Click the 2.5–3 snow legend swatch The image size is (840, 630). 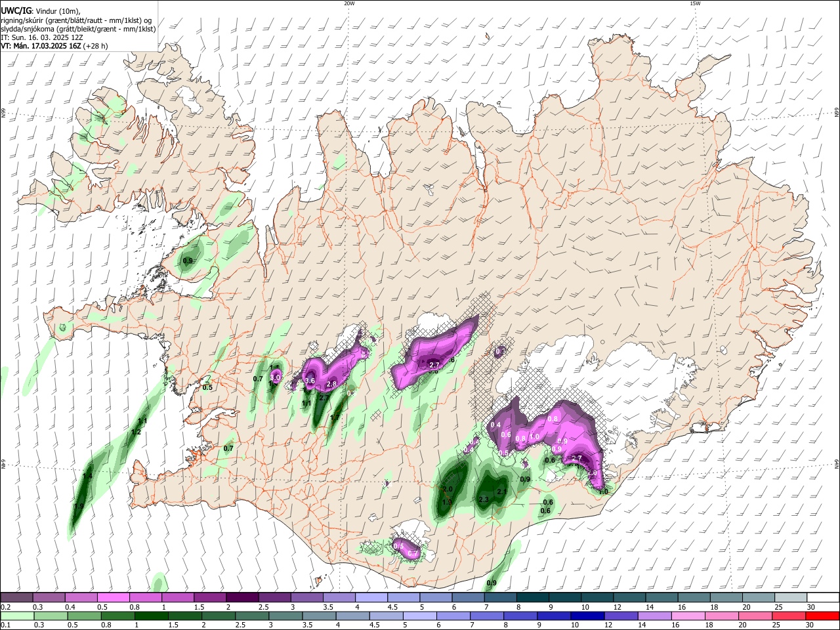274,597
